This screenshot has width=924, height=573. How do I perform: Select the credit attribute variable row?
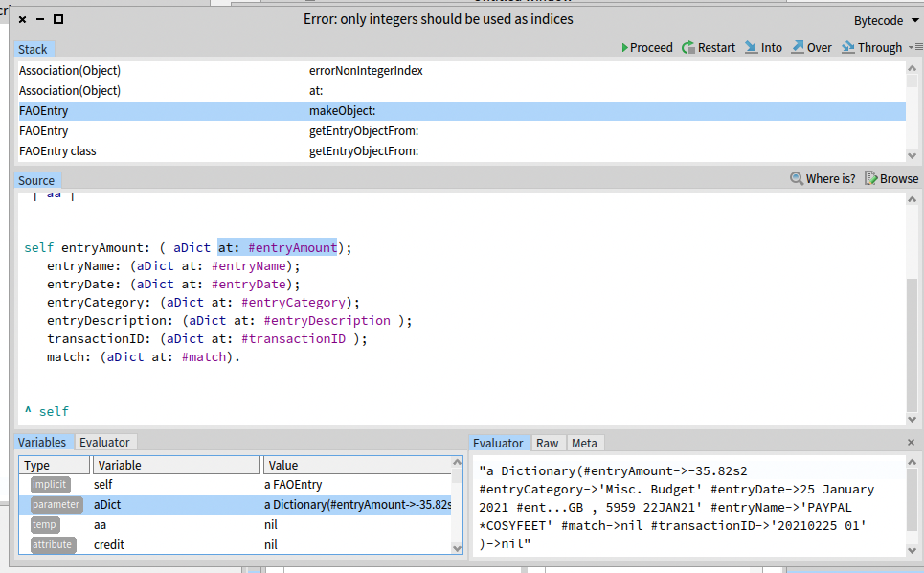click(x=109, y=545)
